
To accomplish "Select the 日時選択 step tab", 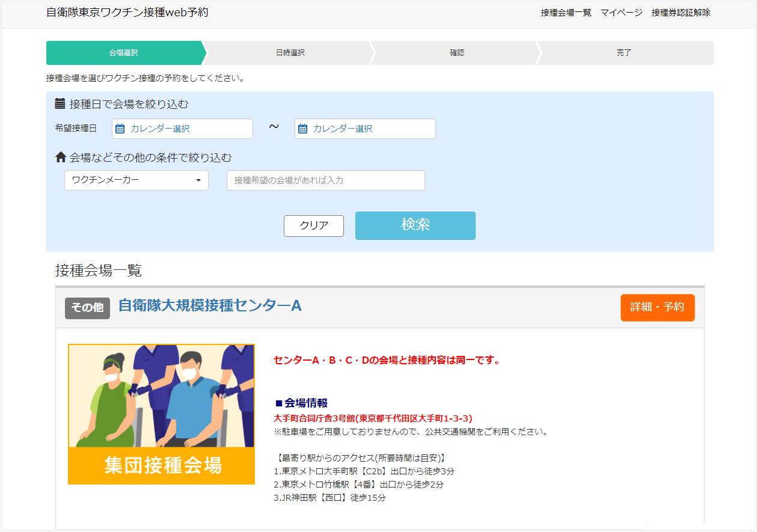I will click(x=290, y=53).
